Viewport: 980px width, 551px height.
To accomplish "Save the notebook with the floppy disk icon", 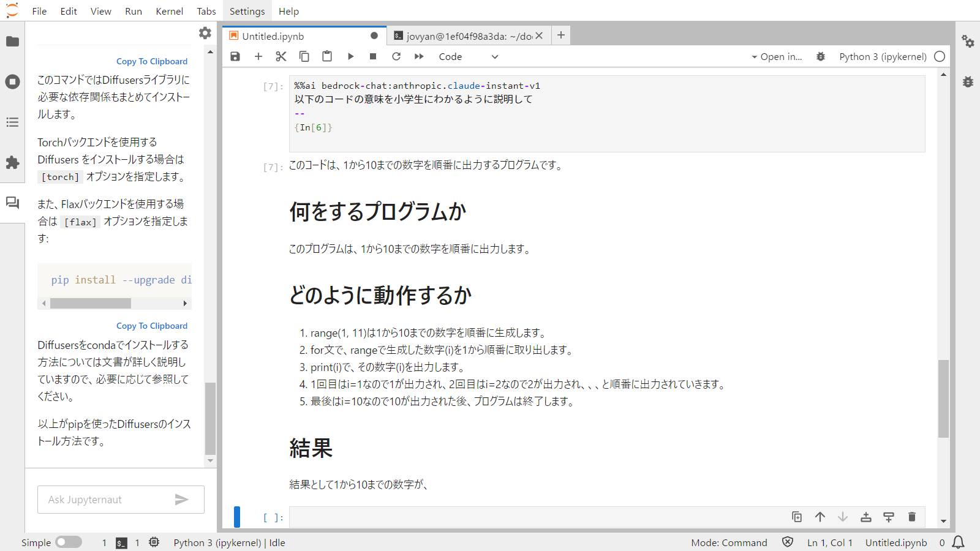I will (x=235, y=56).
